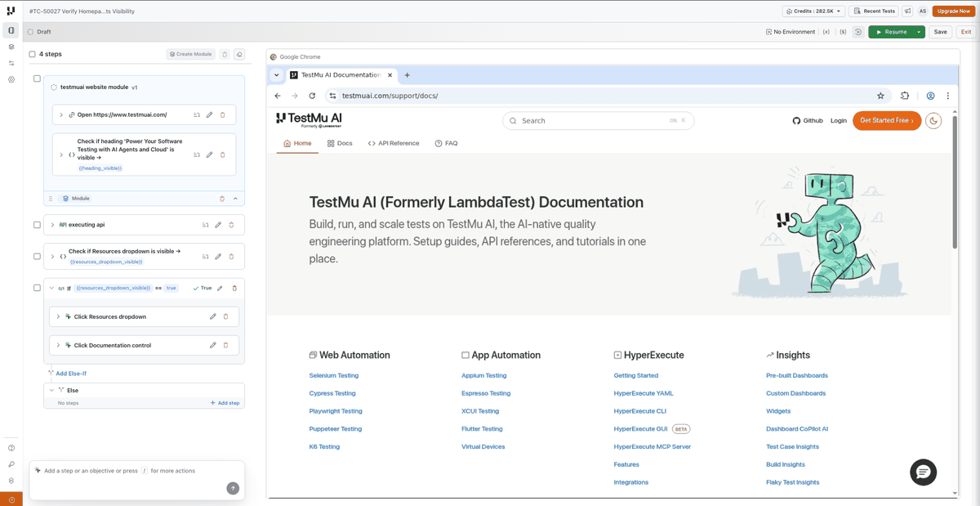Edit the executing api step

coord(218,225)
